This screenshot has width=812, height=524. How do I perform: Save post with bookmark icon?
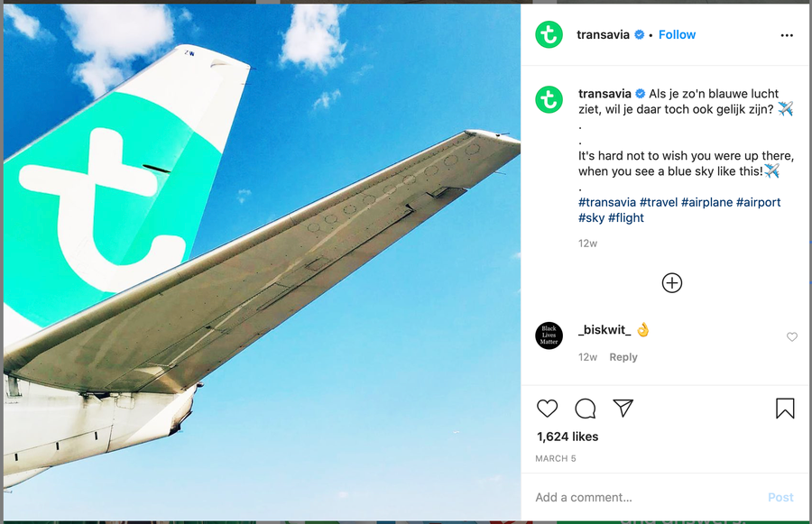pos(785,409)
